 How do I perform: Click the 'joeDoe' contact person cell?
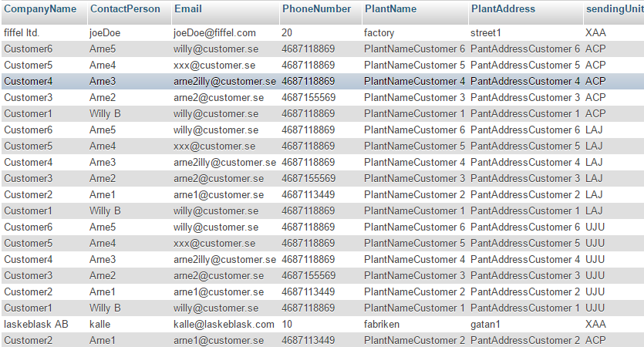click(x=105, y=33)
